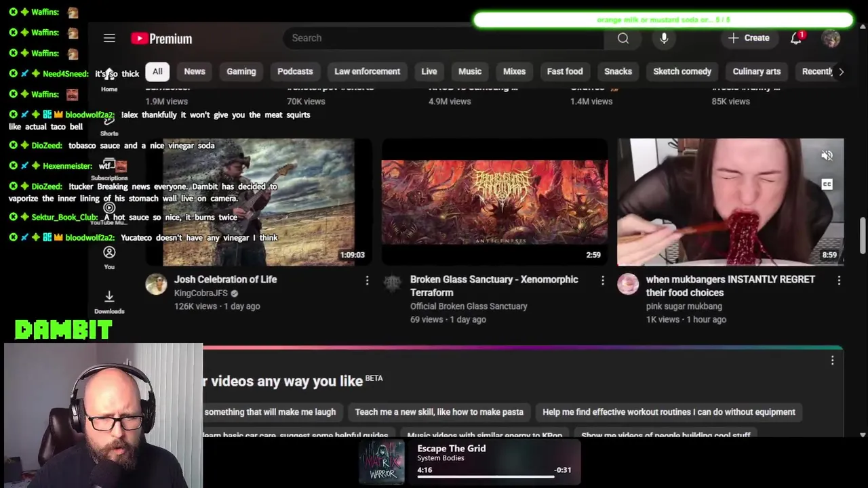Click the orange milk poll bar
This screenshot has width=868, height=488.
(663, 20)
